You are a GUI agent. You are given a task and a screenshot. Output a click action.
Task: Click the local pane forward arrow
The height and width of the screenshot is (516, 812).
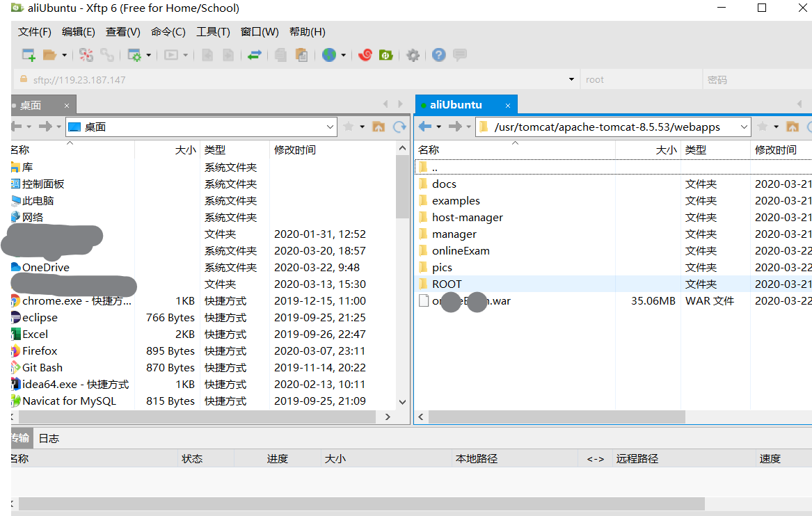click(x=45, y=127)
